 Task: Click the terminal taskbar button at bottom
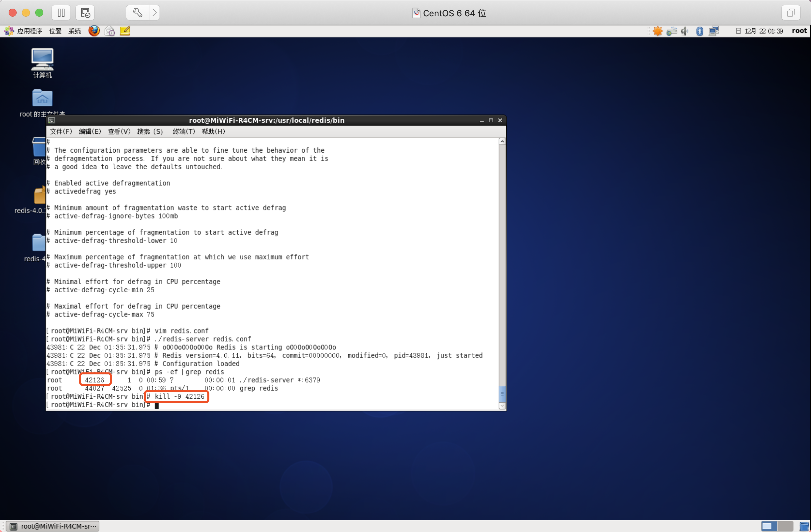pyautogui.click(x=53, y=526)
